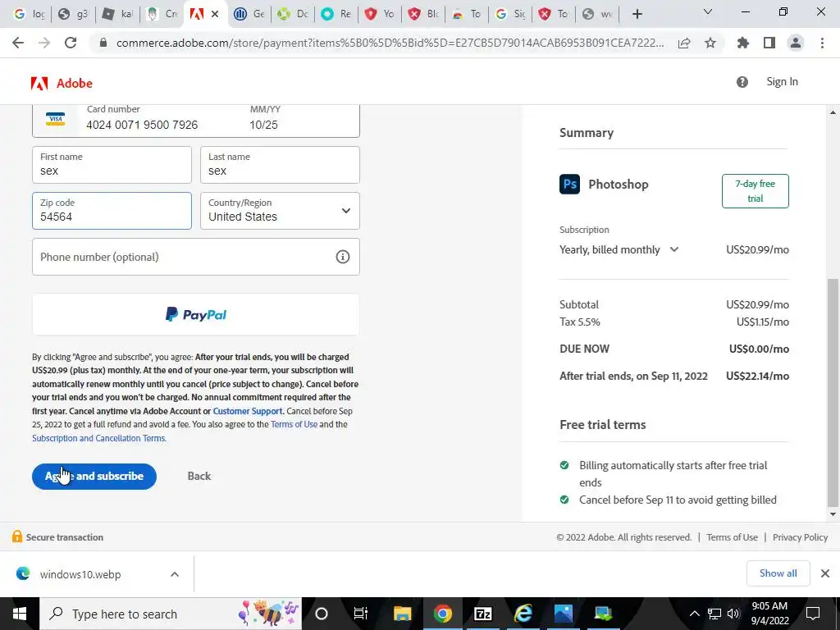Open Subscription and Cancellation Terms link
840x630 pixels.
[x=99, y=438]
